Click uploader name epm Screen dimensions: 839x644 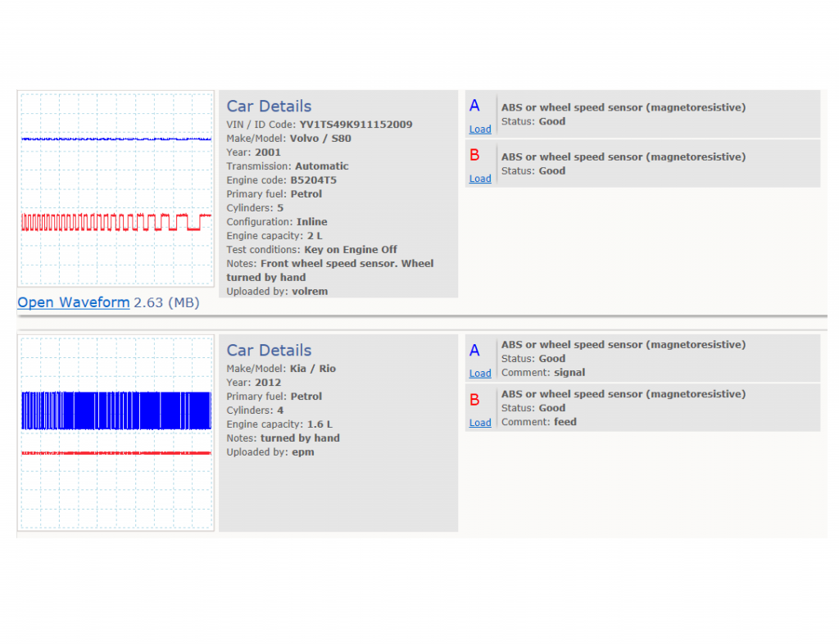pyautogui.click(x=303, y=452)
